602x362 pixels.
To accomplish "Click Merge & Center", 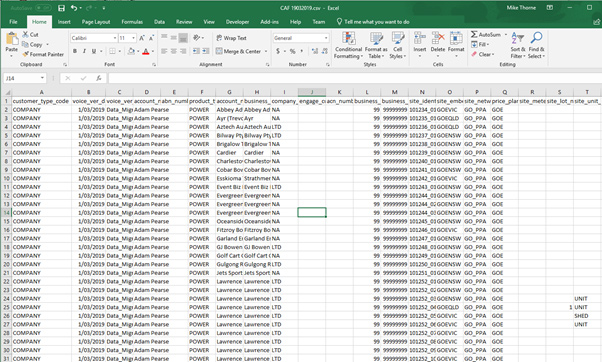I will [x=238, y=51].
